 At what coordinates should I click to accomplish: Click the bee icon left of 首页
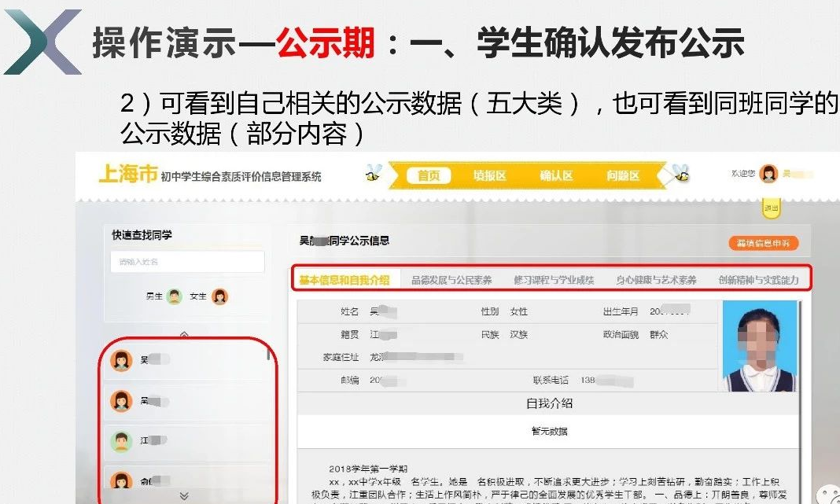click(x=374, y=175)
